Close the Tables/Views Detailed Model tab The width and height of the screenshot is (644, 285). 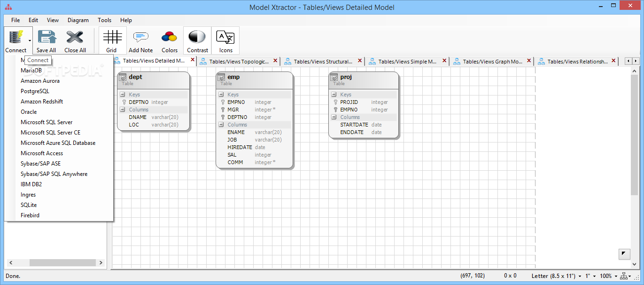tap(193, 60)
